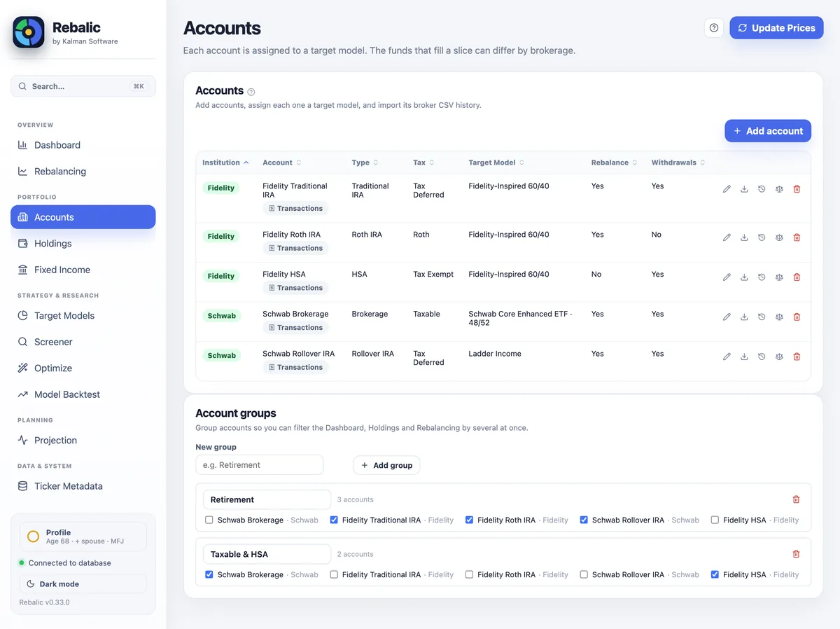Check Schwab Brokerage in Retirement group

tap(209, 520)
